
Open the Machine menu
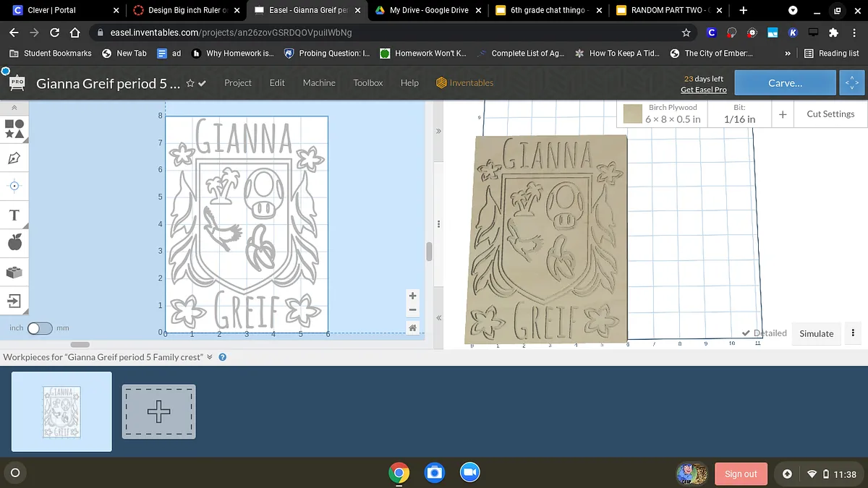319,83
